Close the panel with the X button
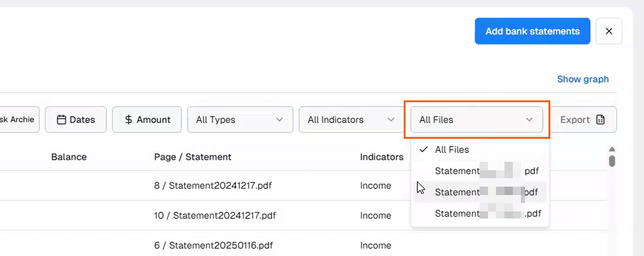This screenshot has width=644, height=256. (609, 31)
